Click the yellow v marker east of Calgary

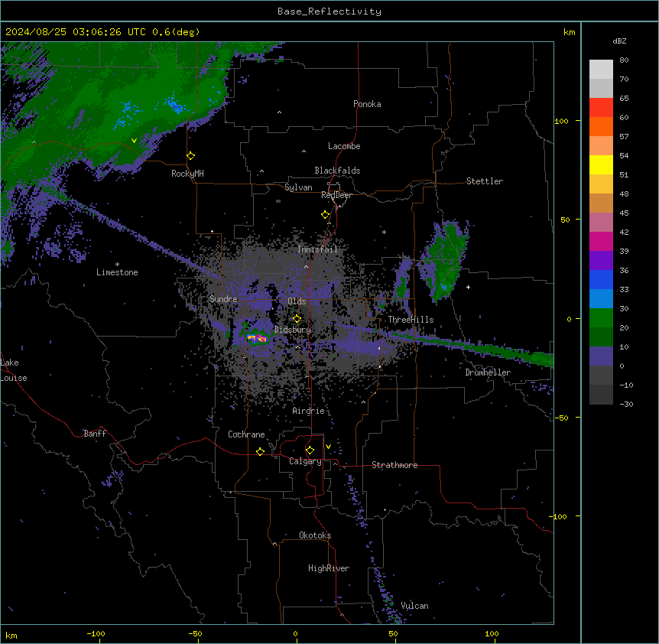click(x=328, y=447)
